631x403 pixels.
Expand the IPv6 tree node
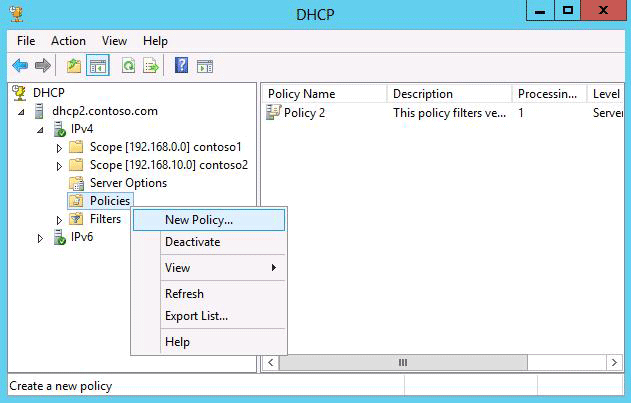(40, 238)
